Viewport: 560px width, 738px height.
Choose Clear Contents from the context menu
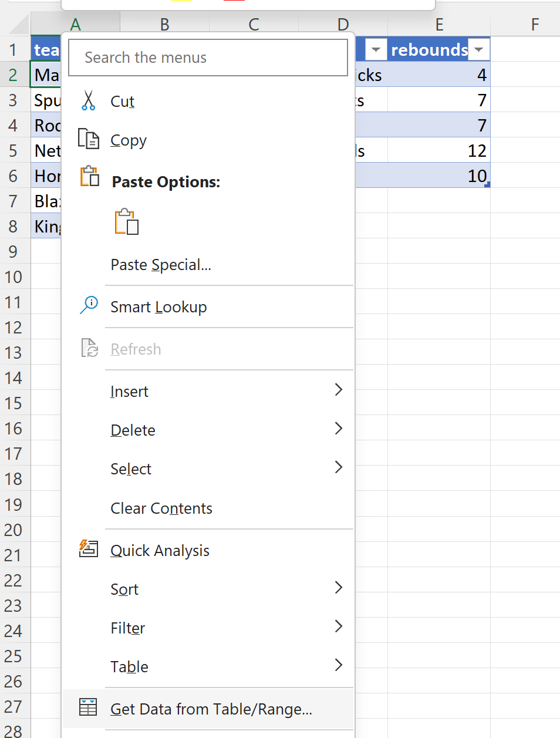tap(161, 508)
